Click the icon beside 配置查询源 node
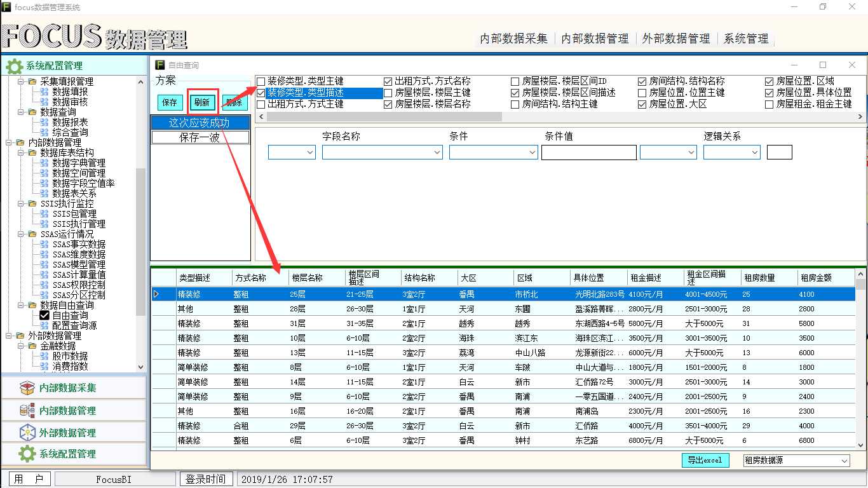 [44, 325]
